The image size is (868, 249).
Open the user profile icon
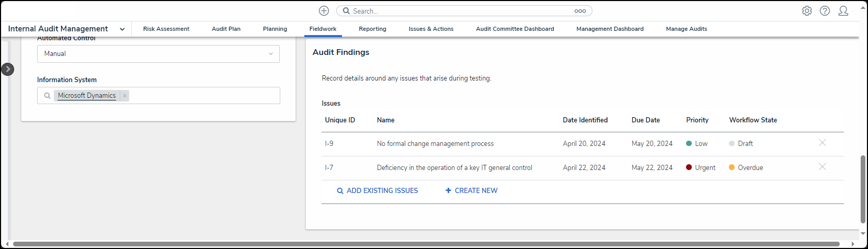point(843,11)
